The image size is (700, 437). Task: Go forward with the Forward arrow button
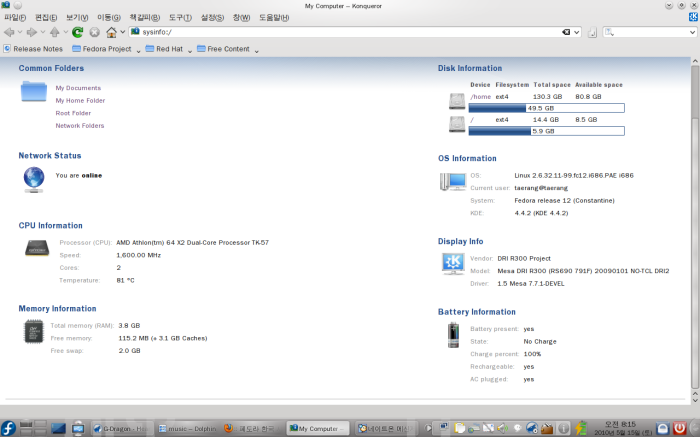[x=32, y=32]
